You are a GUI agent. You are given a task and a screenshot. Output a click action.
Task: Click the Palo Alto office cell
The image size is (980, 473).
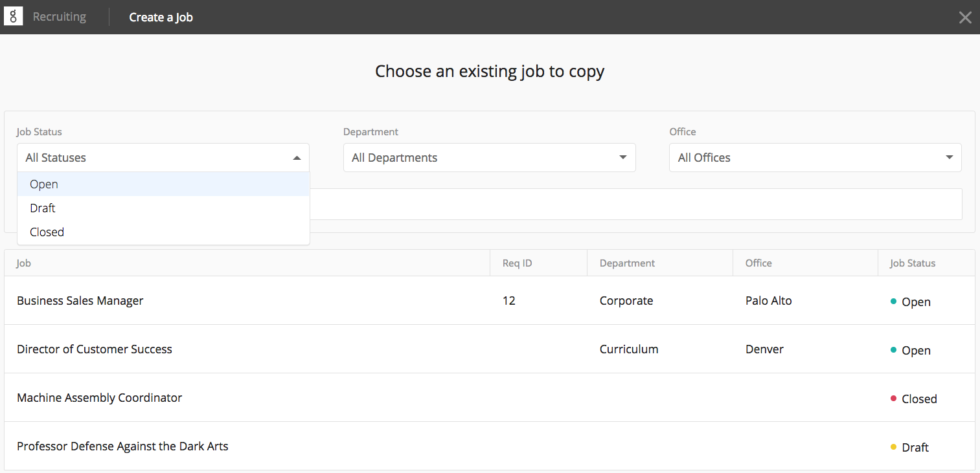coord(769,301)
